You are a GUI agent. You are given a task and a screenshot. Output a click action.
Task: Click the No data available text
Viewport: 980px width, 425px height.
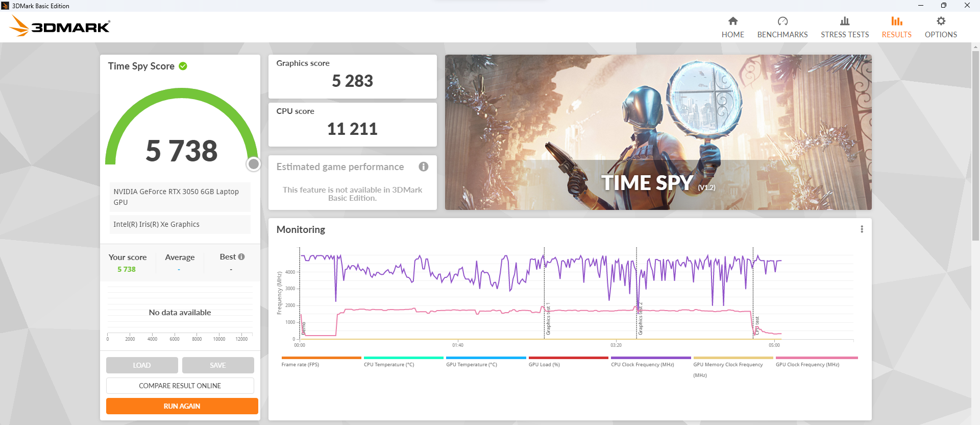pyautogui.click(x=180, y=313)
